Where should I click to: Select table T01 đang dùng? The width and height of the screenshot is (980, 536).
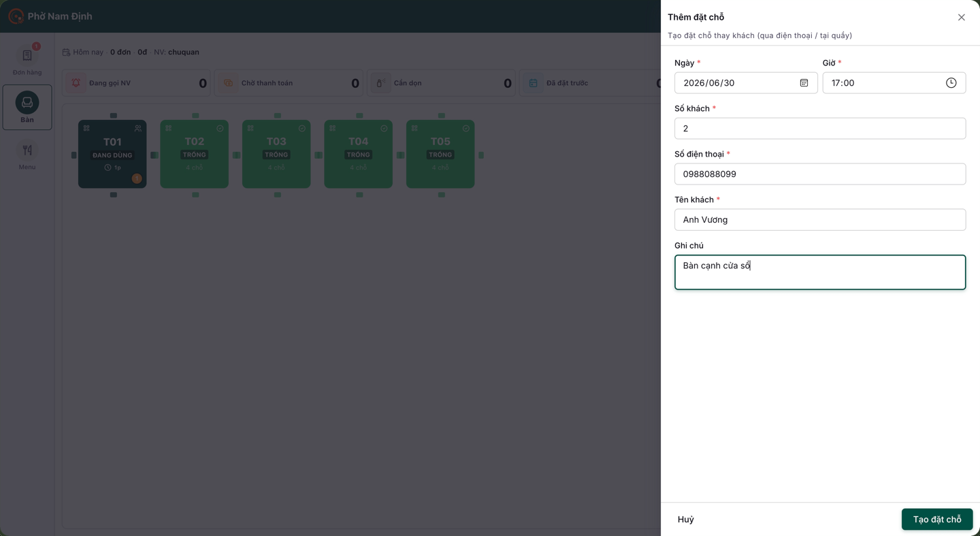click(112, 154)
